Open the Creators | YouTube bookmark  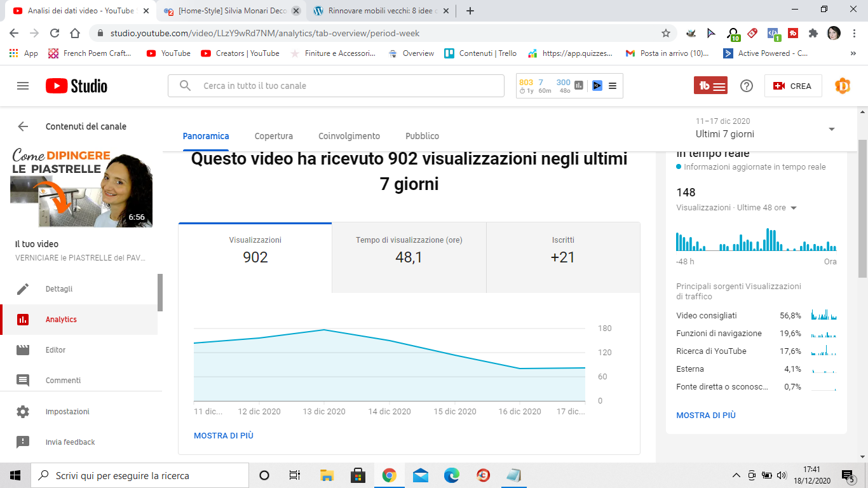click(x=240, y=53)
